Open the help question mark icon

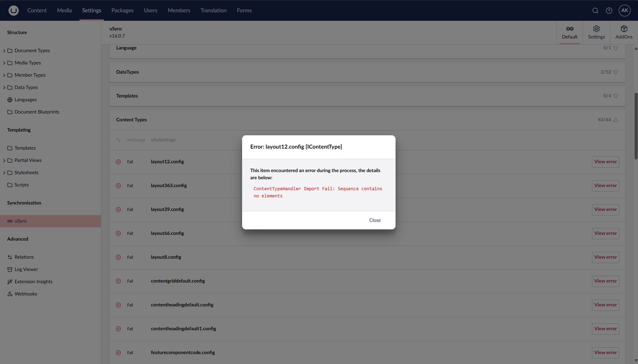point(609,11)
